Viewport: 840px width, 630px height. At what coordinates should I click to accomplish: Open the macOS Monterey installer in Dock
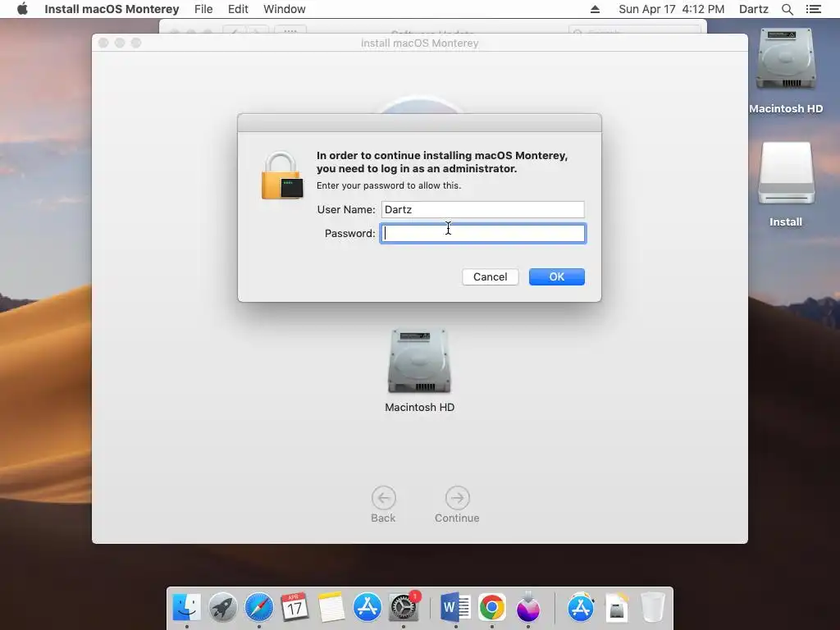pos(527,607)
